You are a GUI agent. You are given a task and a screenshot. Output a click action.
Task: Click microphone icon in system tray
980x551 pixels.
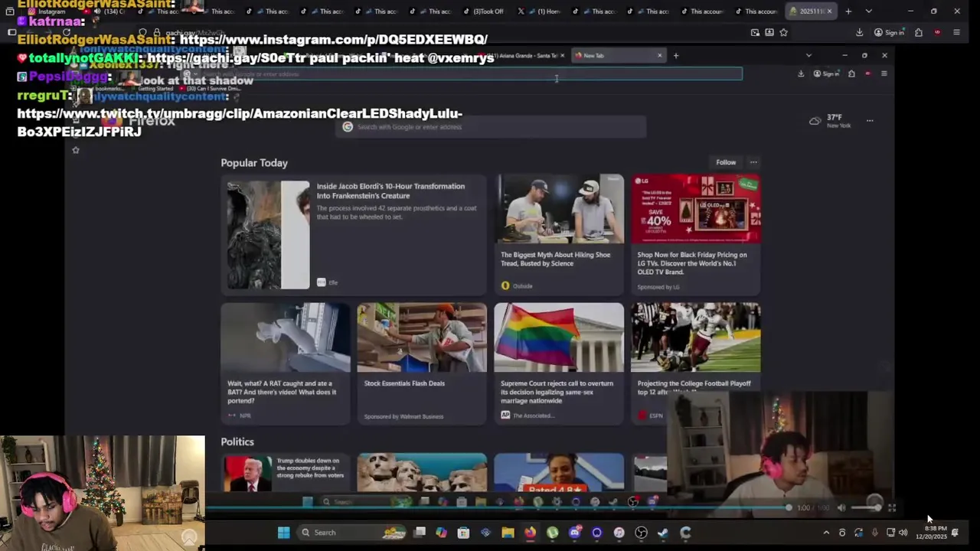pos(874,533)
